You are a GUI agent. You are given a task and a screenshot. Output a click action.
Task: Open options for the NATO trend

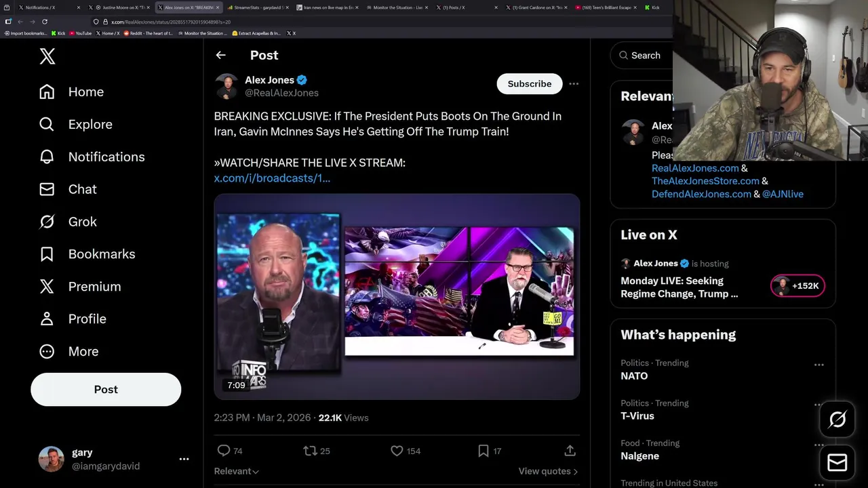pos(819,365)
